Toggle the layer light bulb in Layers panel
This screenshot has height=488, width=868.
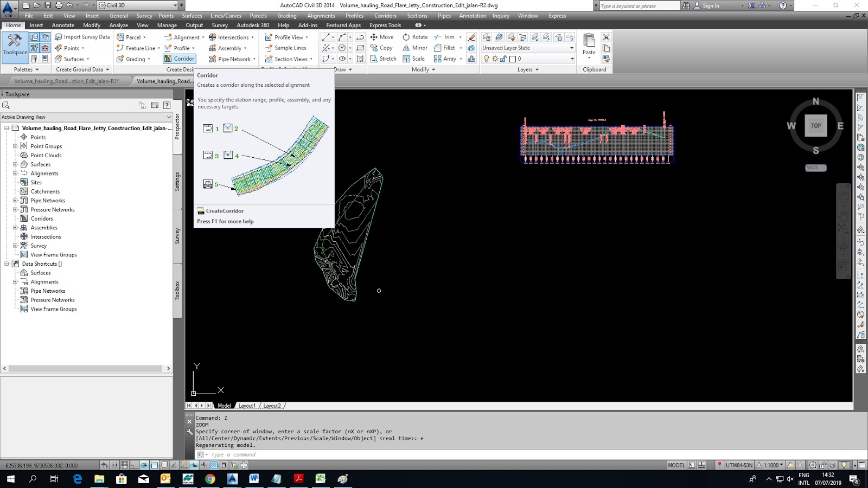(x=487, y=59)
